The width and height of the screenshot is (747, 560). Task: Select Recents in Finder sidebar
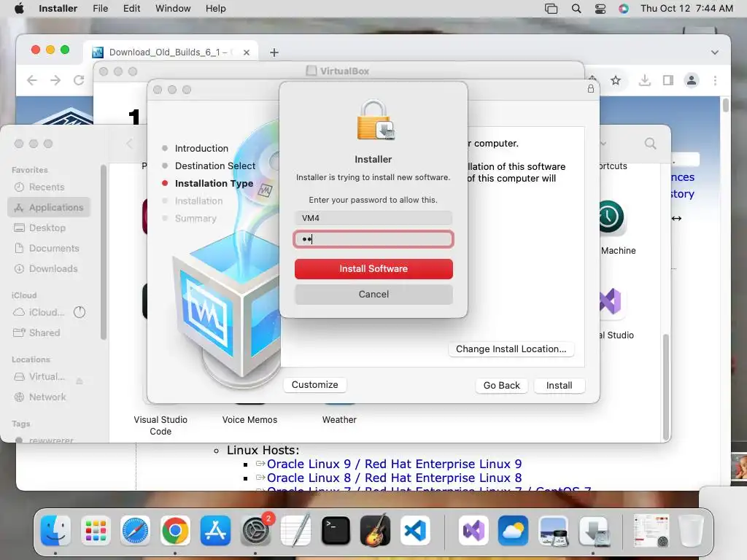tap(49, 187)
